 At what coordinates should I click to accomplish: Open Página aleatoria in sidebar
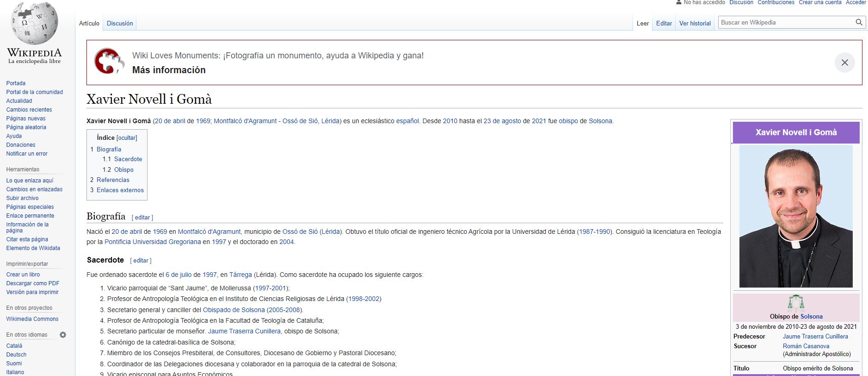coord(26,127)
